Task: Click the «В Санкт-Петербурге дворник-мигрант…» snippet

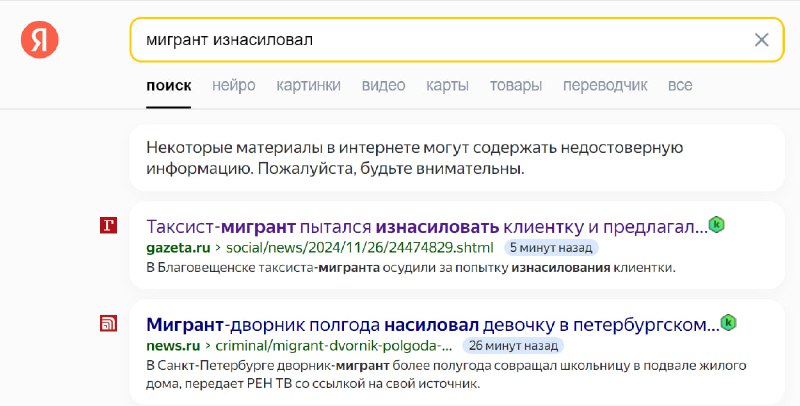Action: (x=446, y=374)
